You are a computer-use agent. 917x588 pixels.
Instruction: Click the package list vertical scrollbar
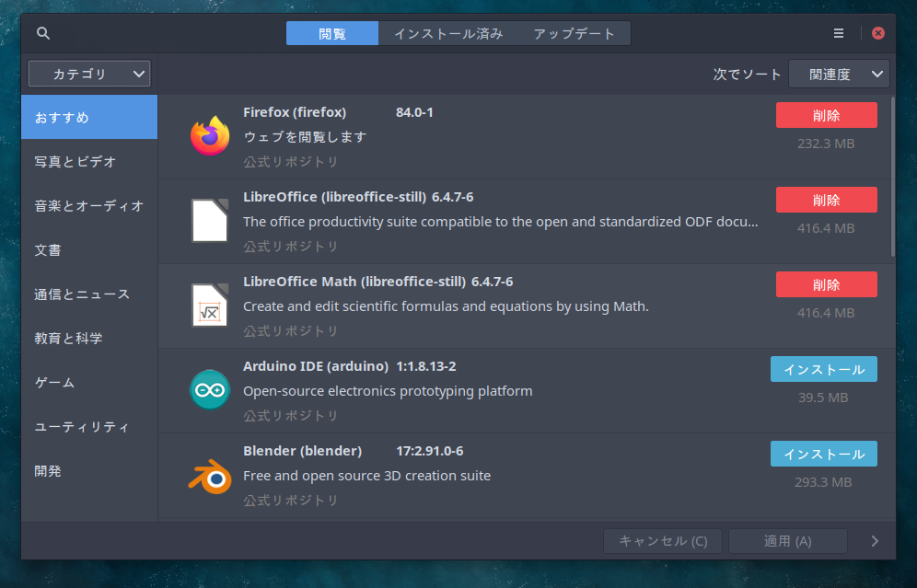(x=892, y=177)
